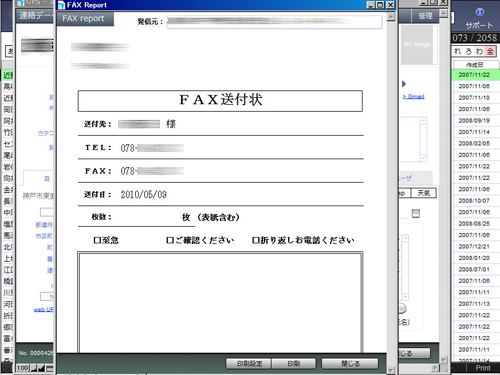Click the Print button in bottom-right corner
This screenshot has width=500, height=375.
click(482, 368)
